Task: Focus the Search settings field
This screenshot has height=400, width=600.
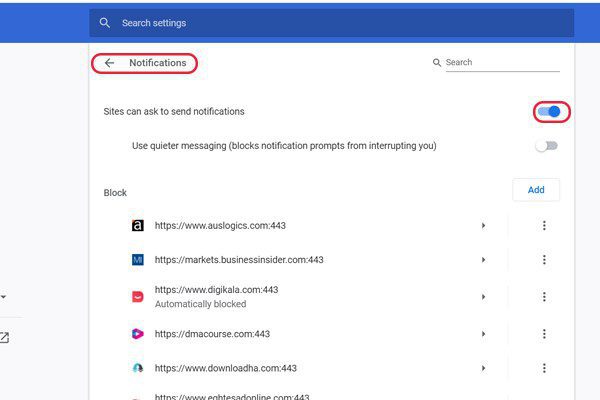Action: click(x=331, y=23)
